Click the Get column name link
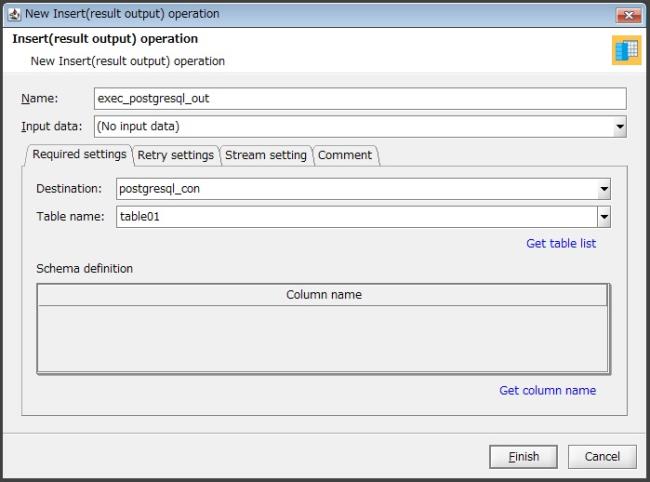This screenshot has width=650, height=482. click(x=547, y=391)
